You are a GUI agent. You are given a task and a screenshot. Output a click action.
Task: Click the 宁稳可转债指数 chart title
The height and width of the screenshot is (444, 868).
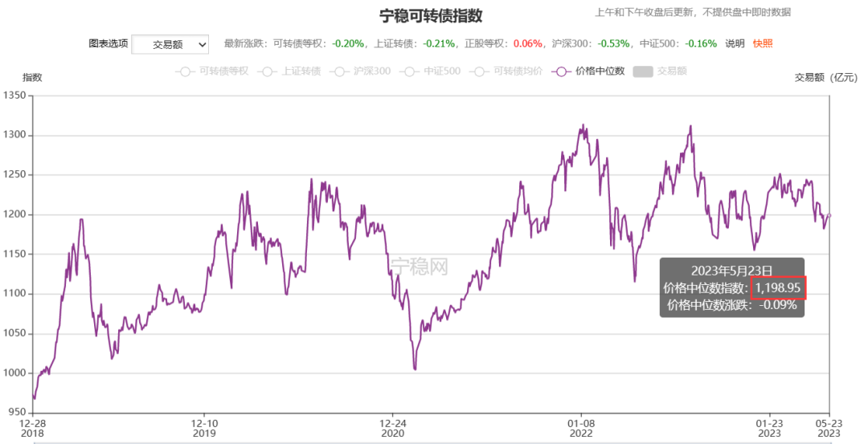[431, 15]
